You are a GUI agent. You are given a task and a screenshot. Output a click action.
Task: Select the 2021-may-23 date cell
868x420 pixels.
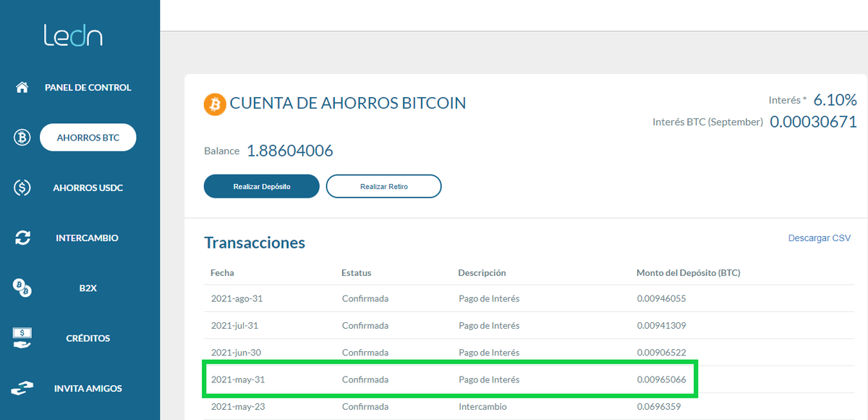[237, 406]
